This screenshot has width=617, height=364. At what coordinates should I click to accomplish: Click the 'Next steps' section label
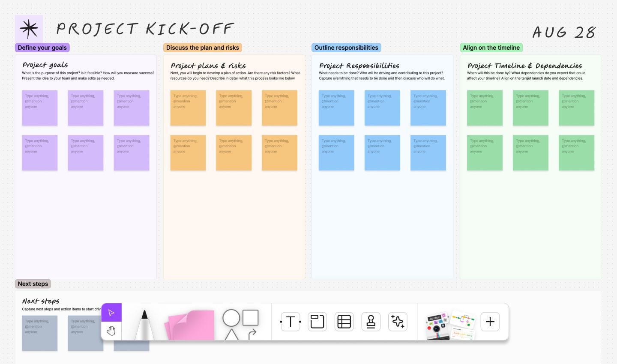pyautogui.click(x=33, y=283)
